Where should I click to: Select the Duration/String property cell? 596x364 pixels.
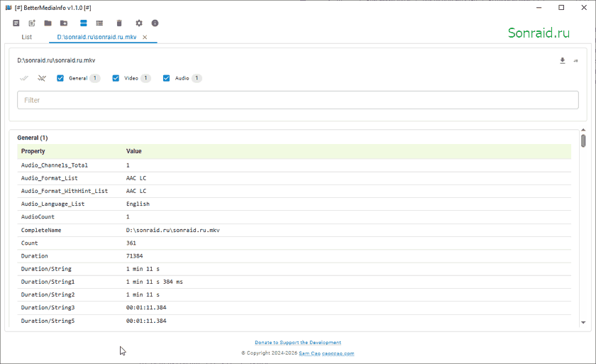(x=46, y=269)
